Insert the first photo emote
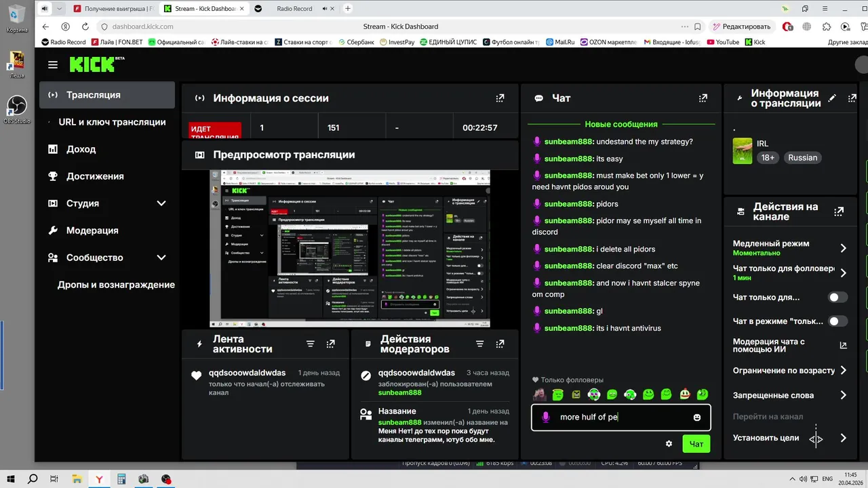 click(x=540, y=394)
